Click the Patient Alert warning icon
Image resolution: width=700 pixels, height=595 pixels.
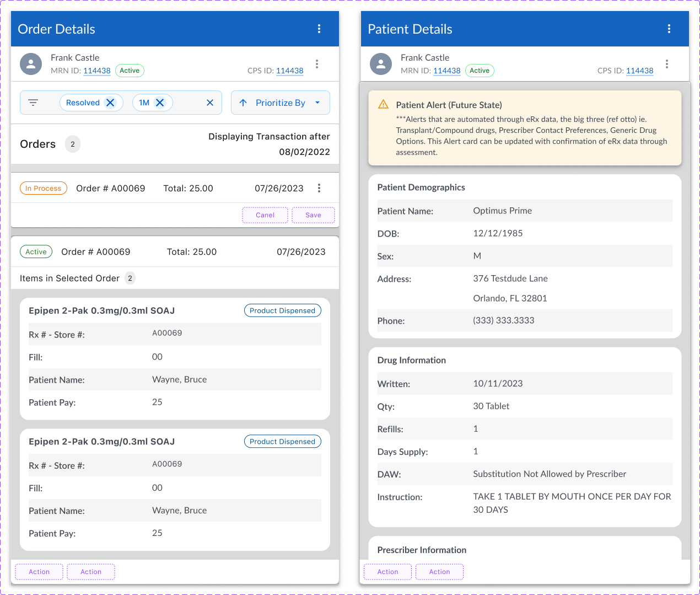click(384, 105)
